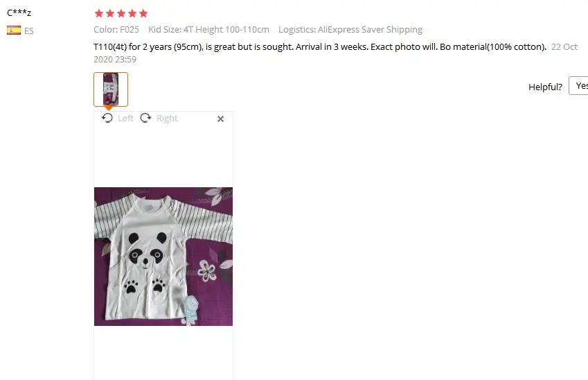Click the rotate right arrow icon
Viewport: 588px width, 380px height.
145,118
